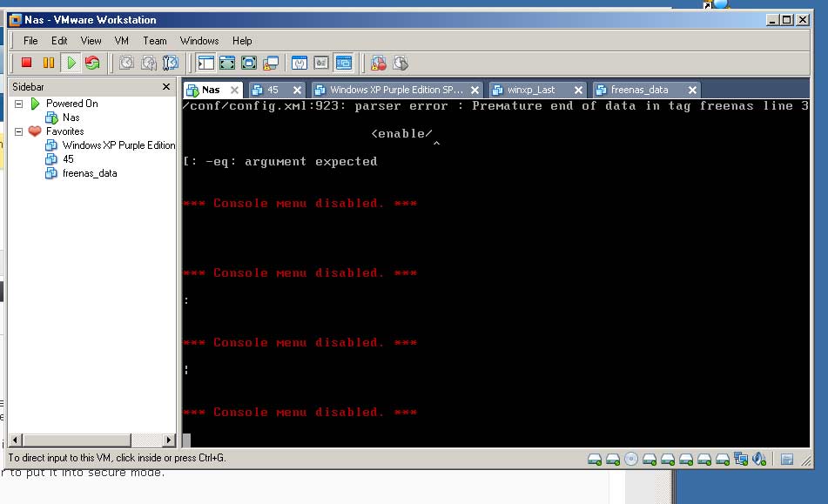Open the Windows menu
The height and width of the screenshot is (504, 828).
click(199, 41)
